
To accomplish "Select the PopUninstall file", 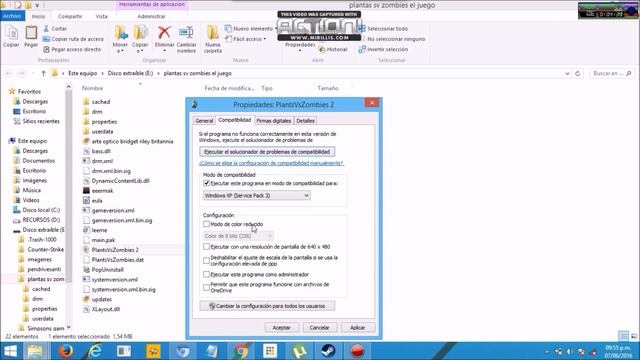I will tap(107, 269).
